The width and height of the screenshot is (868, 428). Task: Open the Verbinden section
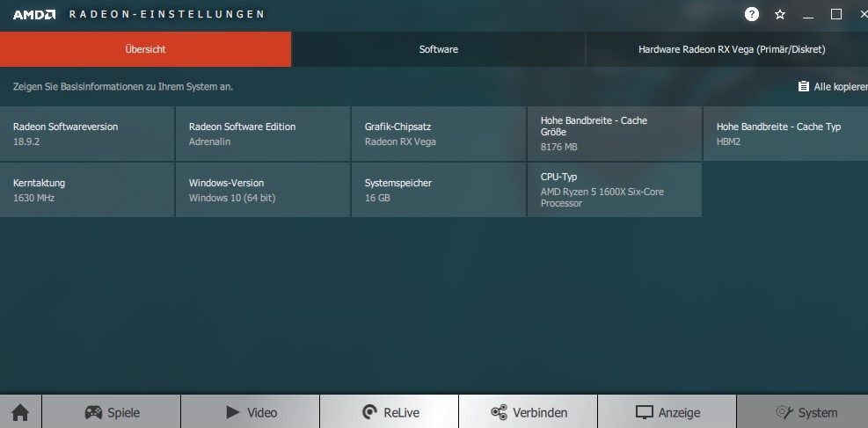529,412
